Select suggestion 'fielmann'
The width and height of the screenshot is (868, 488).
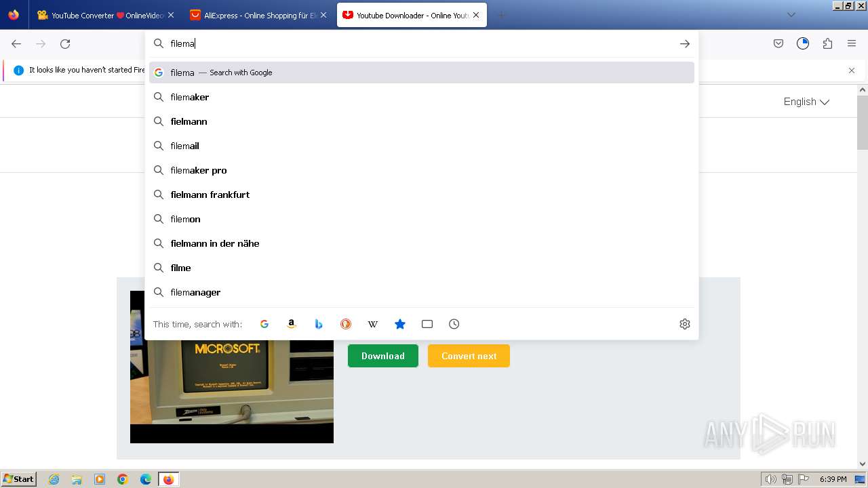coord(422,121)
